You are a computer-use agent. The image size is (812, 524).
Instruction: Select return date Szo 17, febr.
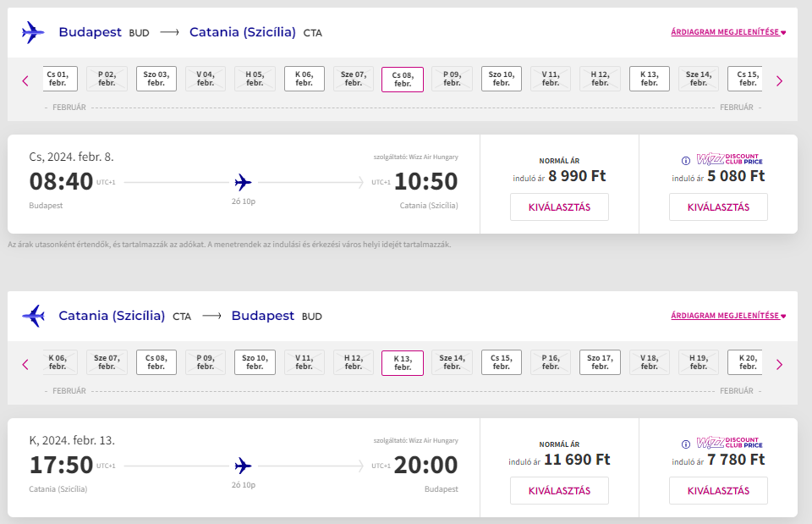pos(601,362)
